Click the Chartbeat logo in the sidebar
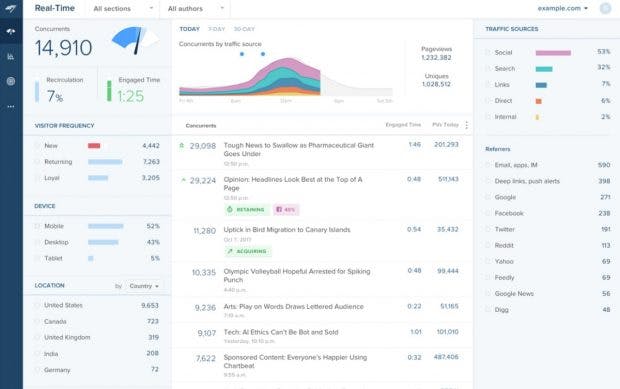This screenshot has height=389, width=620. point(11,8)
